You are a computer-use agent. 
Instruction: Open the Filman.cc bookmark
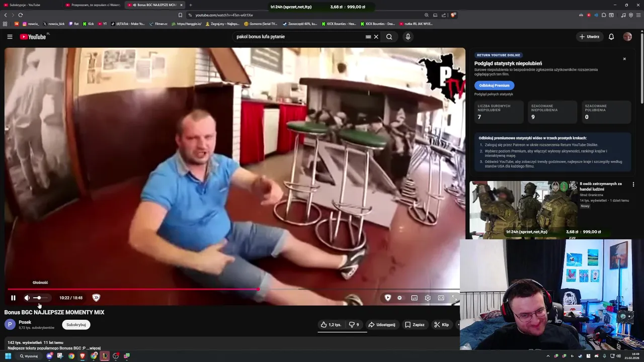(x=158, y=24)
